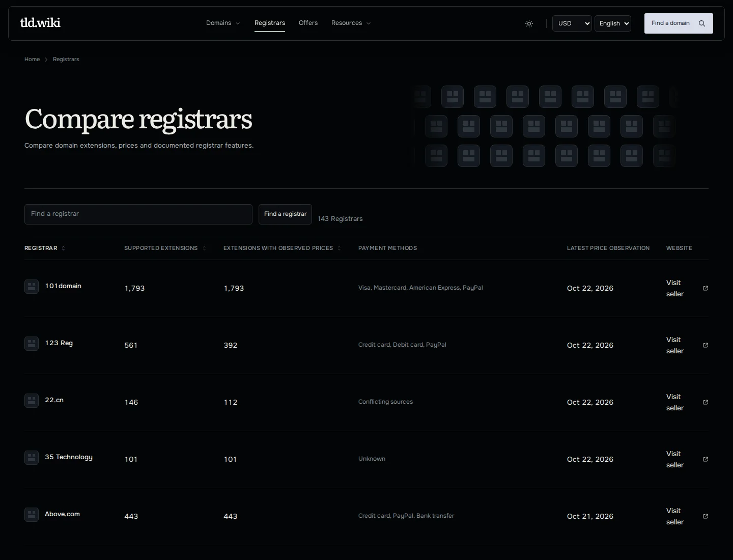The width and height of the screenshot is (733, 560).
Task: Open external link icon for Above.com
Action: pyautogui.click(x=706, y=516)
